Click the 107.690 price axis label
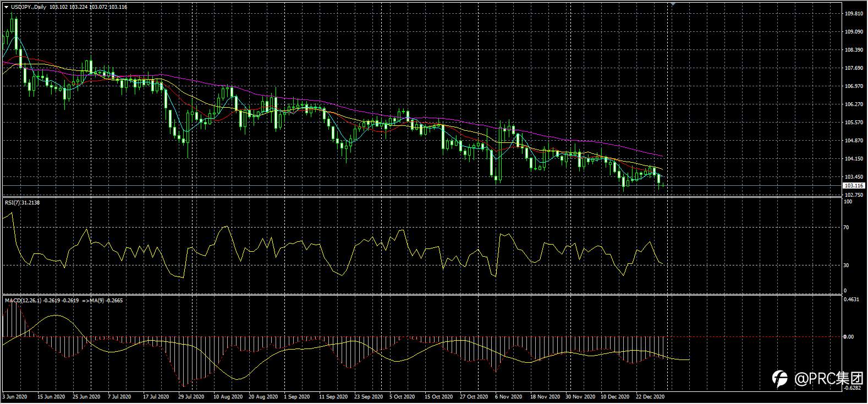Screen dimensions: 868x404 [x=853, y=68]
